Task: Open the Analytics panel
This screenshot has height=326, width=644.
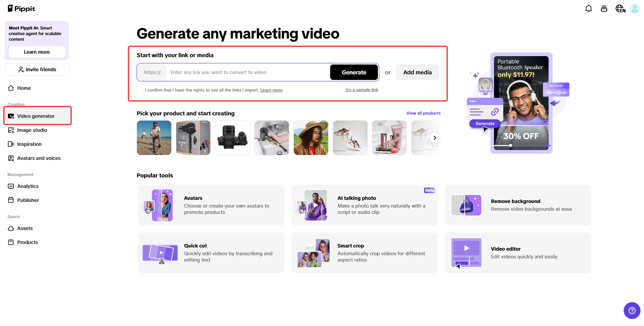Action: tap(28, 186)
